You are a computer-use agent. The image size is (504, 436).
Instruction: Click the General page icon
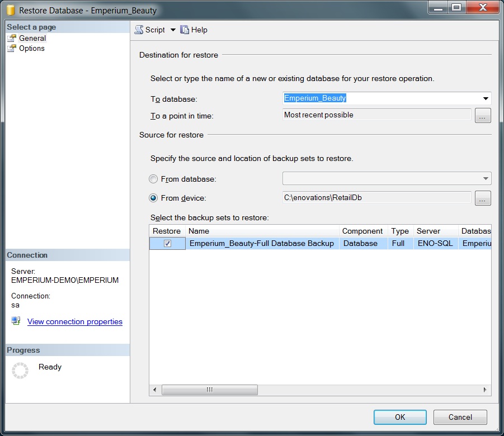click(12, 39)
